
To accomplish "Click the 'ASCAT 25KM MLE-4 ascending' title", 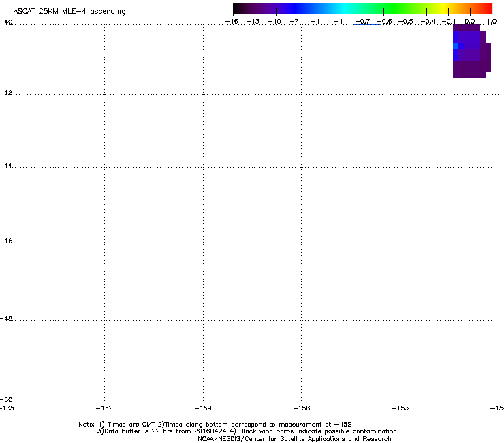I will tap(69, 12).
